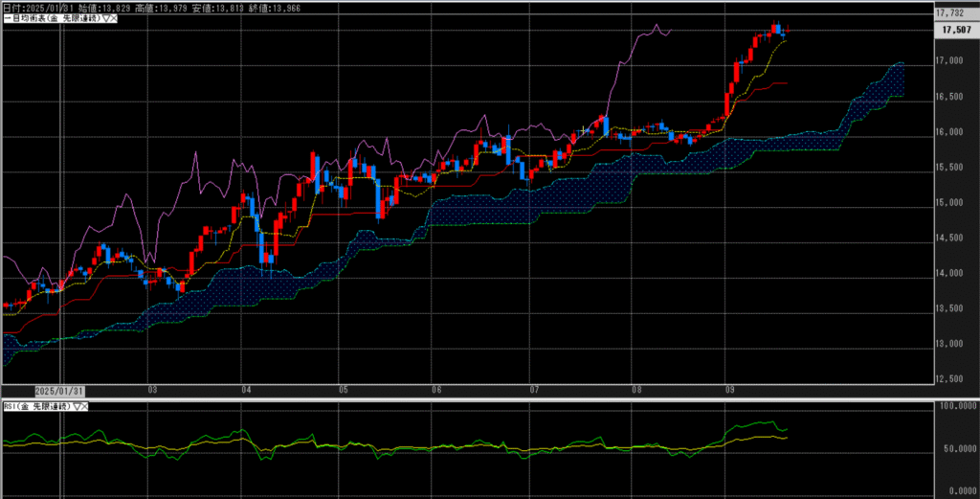Open the 一目均衡表 indicator dropdown triangle

coord(105,19)
